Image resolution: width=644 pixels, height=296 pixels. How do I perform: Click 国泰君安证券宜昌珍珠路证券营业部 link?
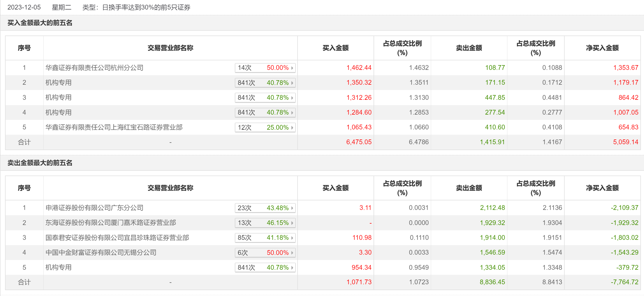point(117,238)
